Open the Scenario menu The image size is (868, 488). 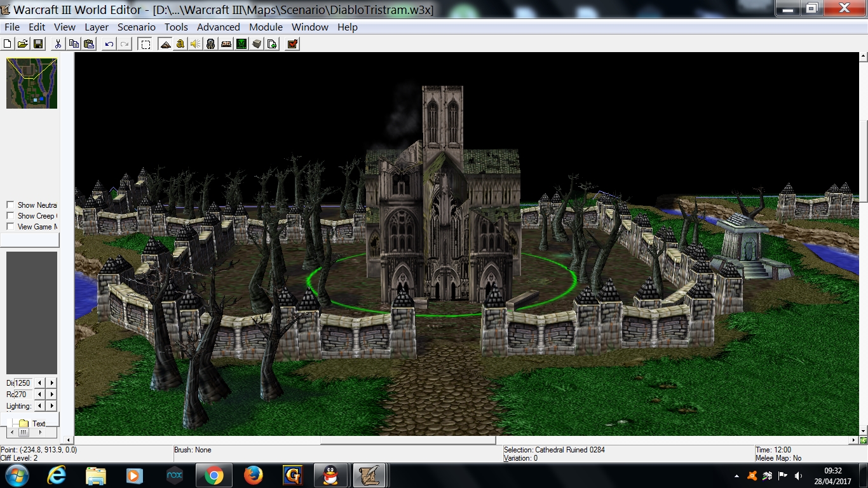(x=137, y=27)
